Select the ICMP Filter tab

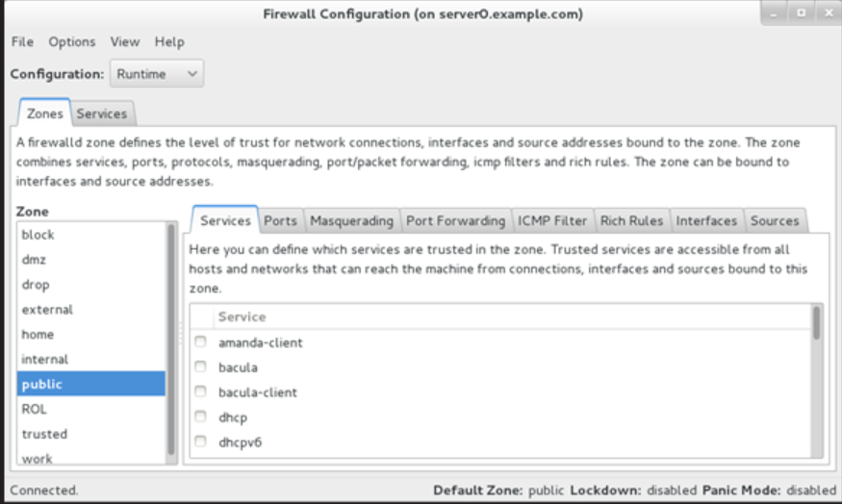[552, 220]
